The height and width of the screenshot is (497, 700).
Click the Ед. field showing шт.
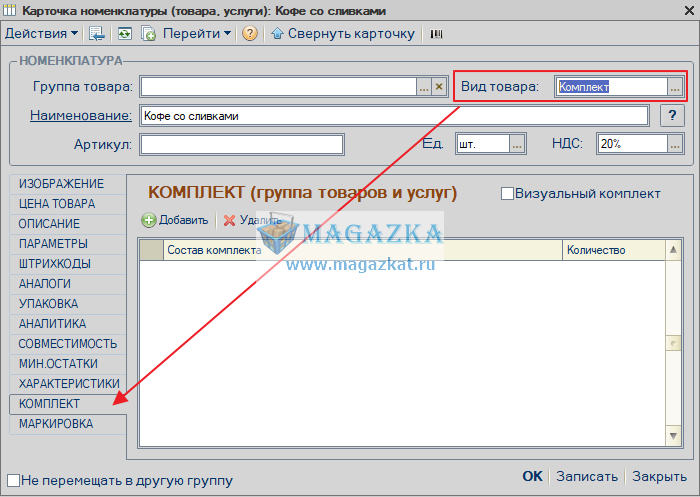483,144
